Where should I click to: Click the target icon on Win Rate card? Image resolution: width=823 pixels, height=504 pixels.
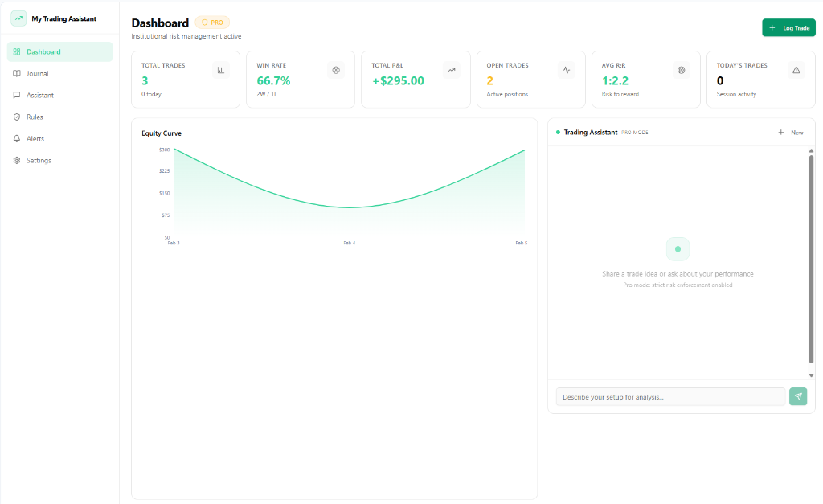[336, 71]
